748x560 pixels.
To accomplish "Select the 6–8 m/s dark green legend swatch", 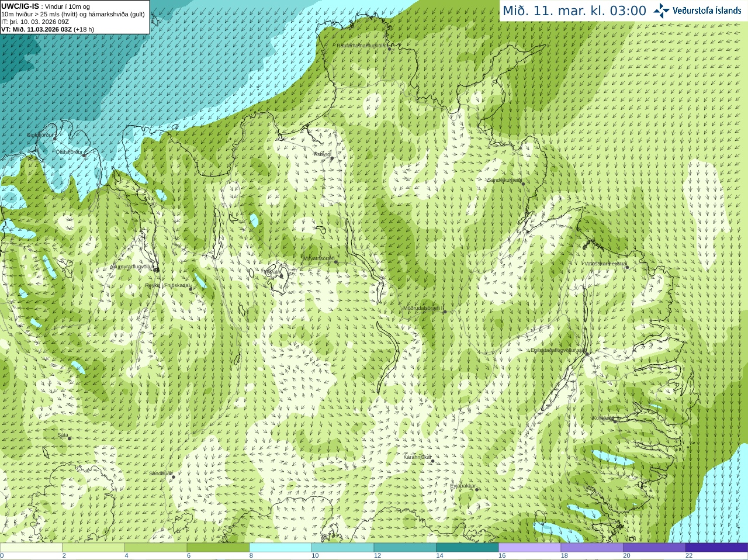I will [x=218, y=548].
